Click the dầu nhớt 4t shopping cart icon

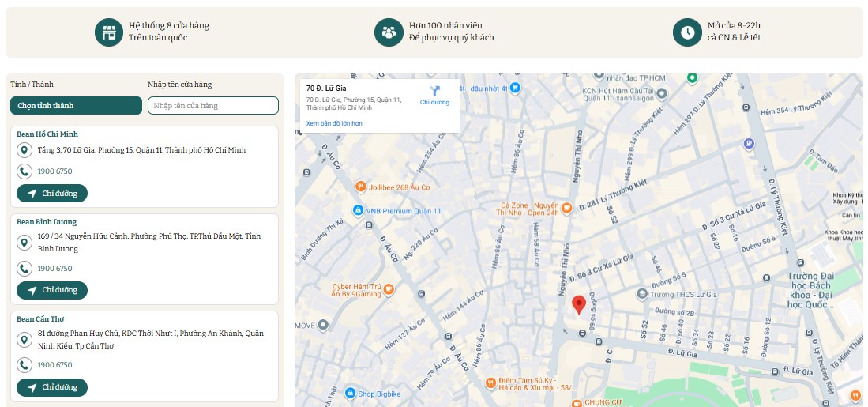click(516, 88)
